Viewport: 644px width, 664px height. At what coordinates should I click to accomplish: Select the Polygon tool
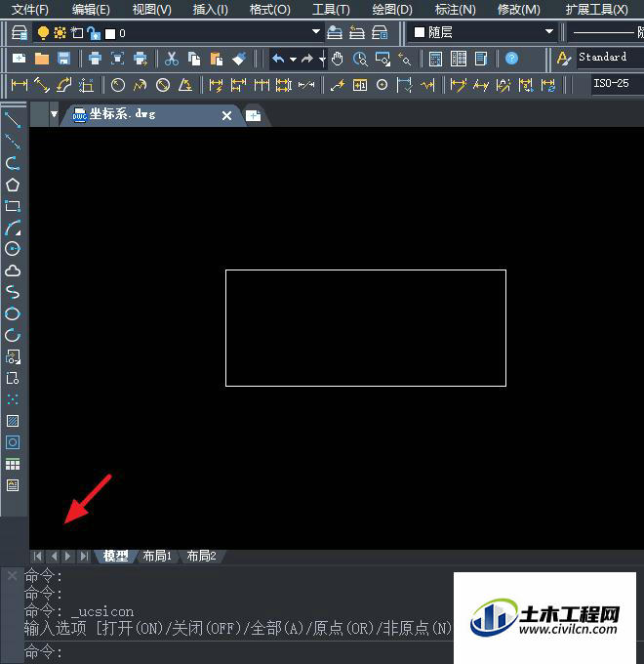coord(13,185)
